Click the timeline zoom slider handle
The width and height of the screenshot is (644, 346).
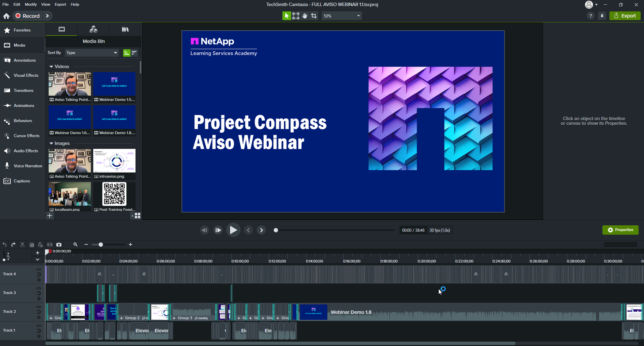click(101, 245)
